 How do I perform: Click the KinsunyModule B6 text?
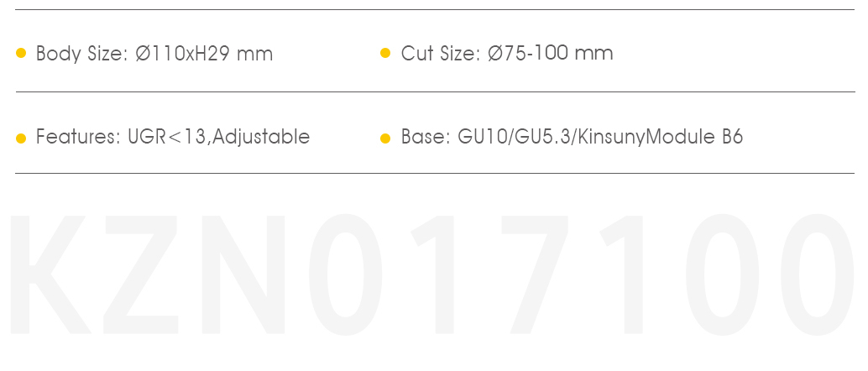[x=661, y=137]
